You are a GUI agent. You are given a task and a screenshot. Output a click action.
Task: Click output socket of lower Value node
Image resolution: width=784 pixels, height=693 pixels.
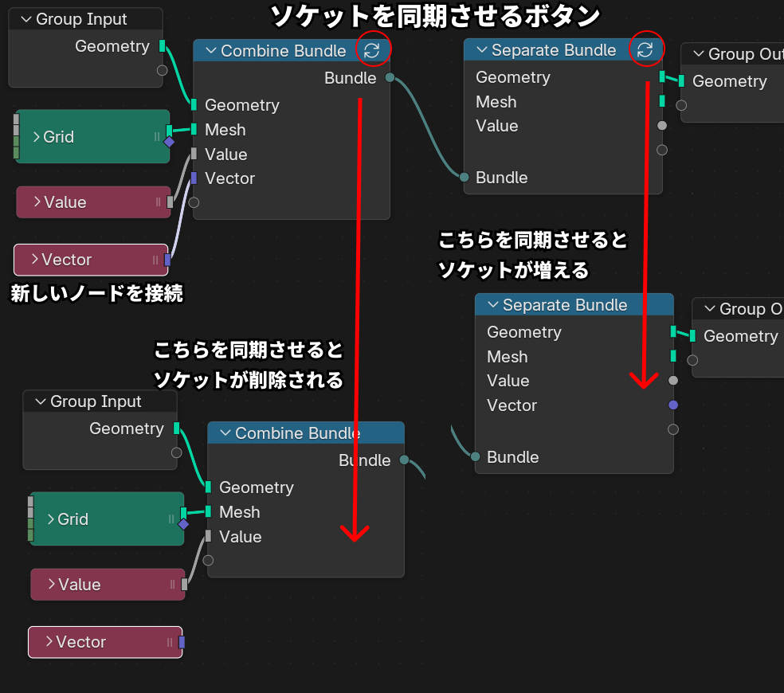coord(185,585)
